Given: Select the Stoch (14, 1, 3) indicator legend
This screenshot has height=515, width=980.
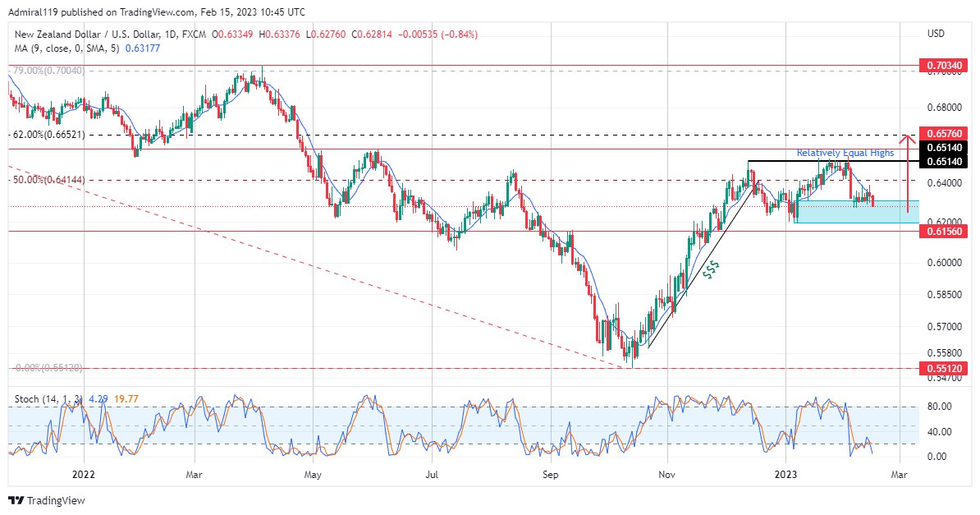Looking at the screenshot, I should (x=48, y=398).
